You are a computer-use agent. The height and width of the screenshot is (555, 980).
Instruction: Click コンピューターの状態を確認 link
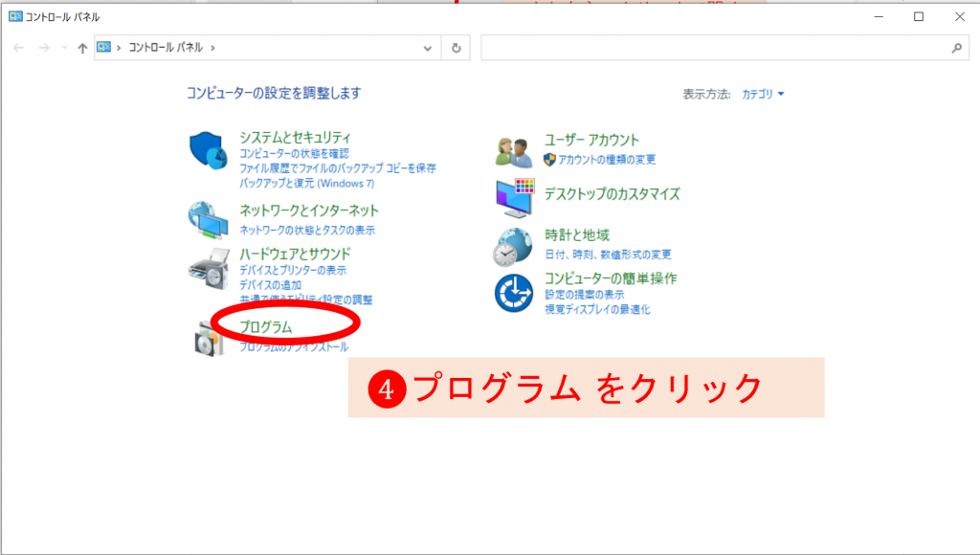tap(294, 153)
